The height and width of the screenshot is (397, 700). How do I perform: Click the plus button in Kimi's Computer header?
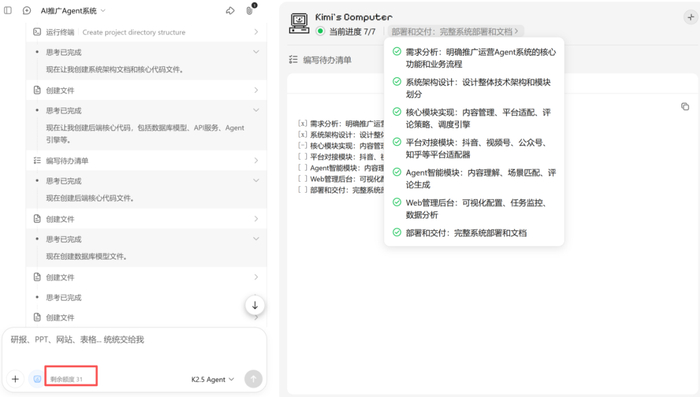[691, 17]
